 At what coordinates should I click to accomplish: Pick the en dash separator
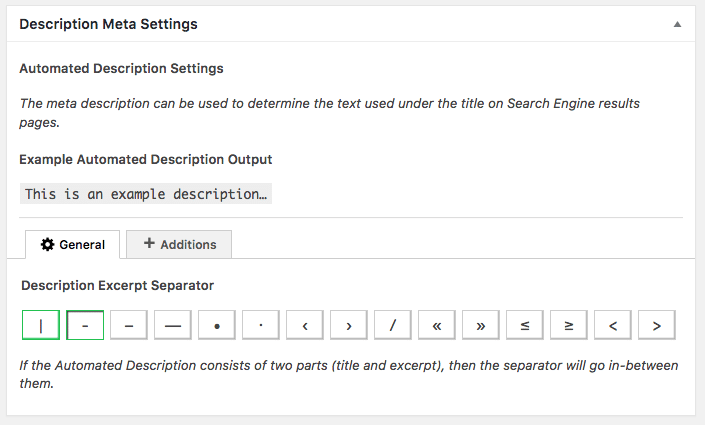129,325
